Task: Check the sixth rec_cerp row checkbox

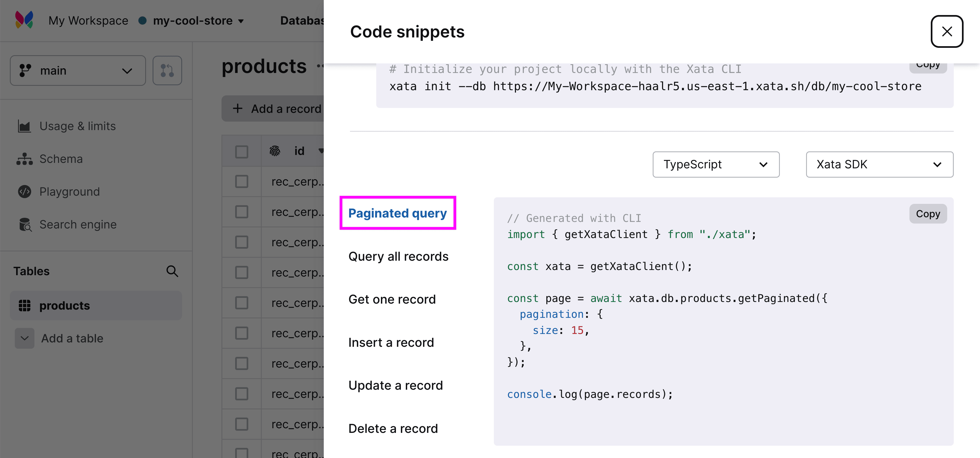Action: coord(241,333)
